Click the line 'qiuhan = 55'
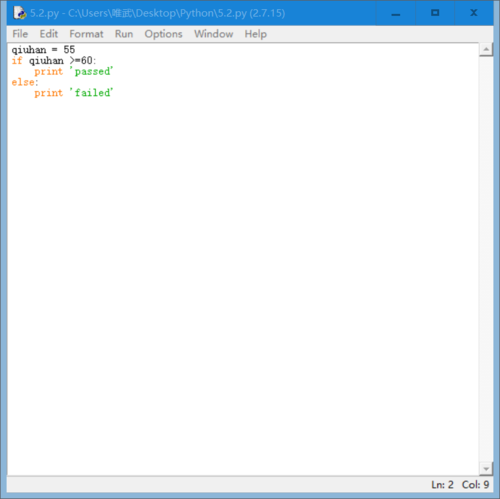 click(x=43, y=50)
